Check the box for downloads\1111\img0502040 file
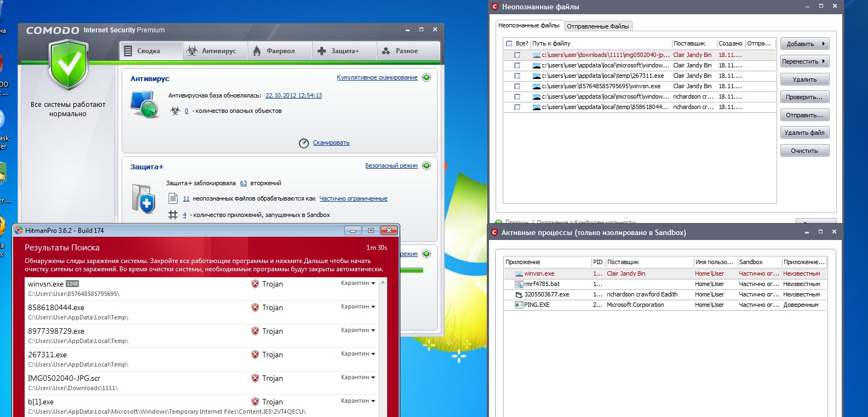The width and height of the screenshot is (868, 417). 517,55
